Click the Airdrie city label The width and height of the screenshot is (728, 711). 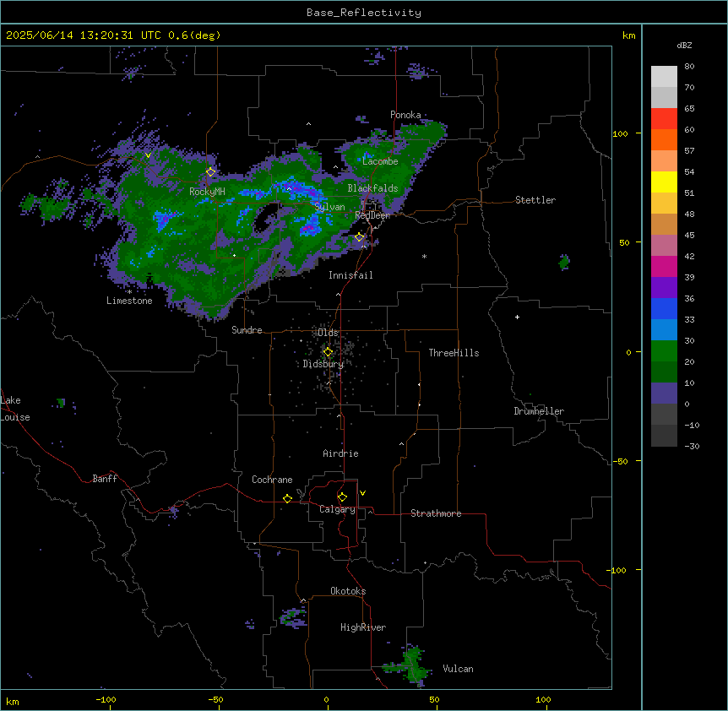pos(340,453)
